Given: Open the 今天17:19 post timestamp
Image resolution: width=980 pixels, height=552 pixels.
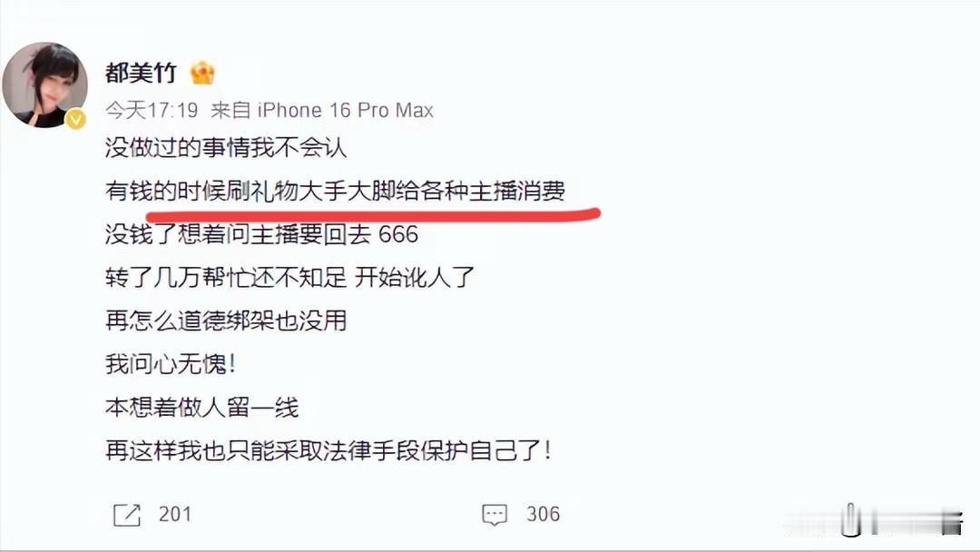Looking at the screenshot, I should [x=152, y=111].
